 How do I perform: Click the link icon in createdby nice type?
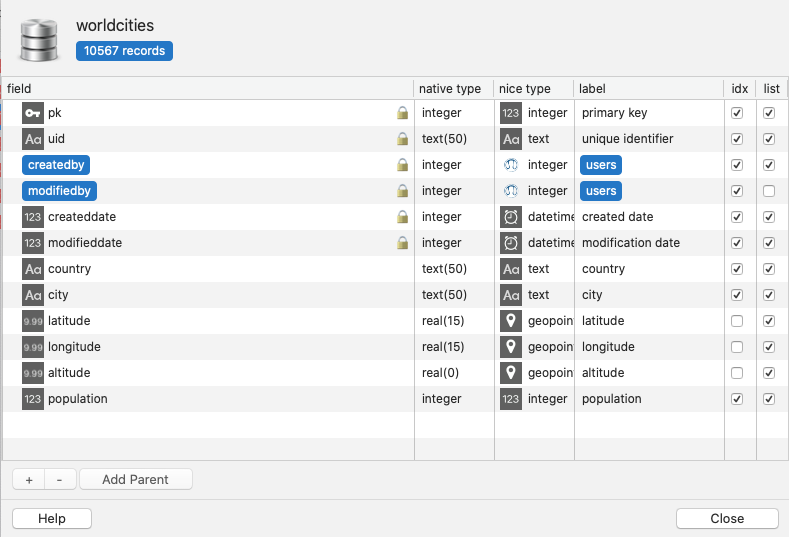[511, 165]
